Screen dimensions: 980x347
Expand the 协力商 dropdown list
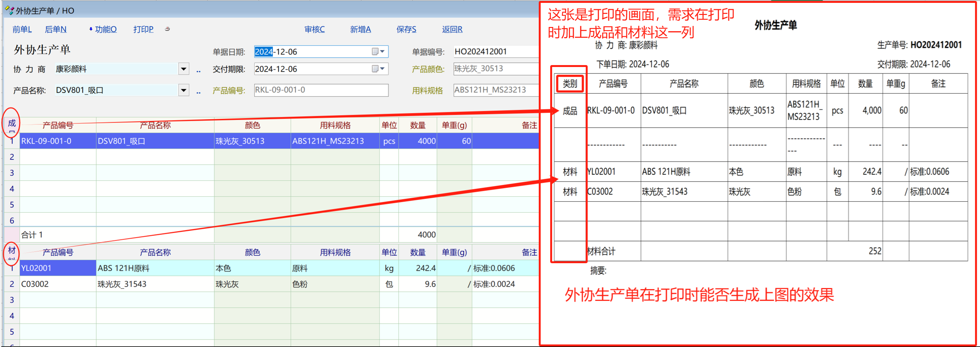[x=184, y=69]
